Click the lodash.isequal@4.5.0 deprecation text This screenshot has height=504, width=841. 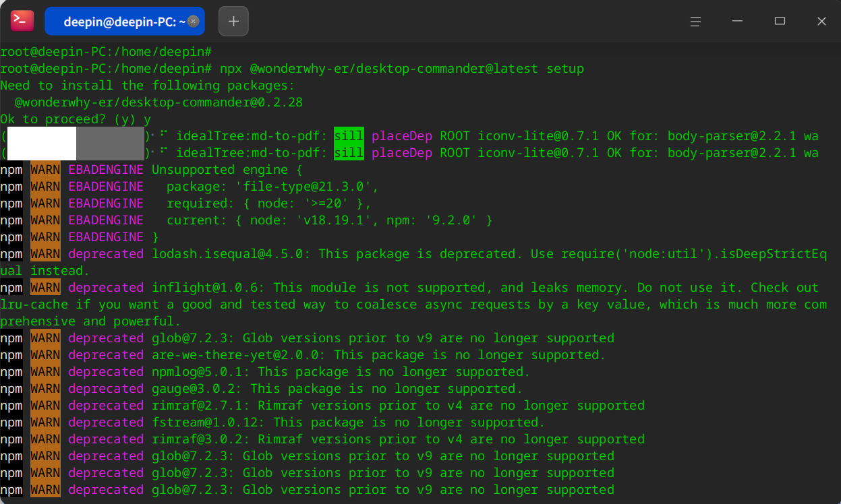click(489, 254)
